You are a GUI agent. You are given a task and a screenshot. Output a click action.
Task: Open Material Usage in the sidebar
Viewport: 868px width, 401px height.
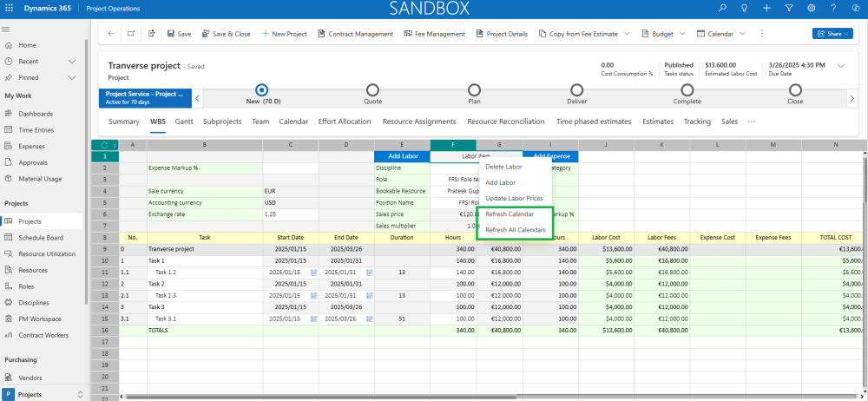(x=42, y=179)
